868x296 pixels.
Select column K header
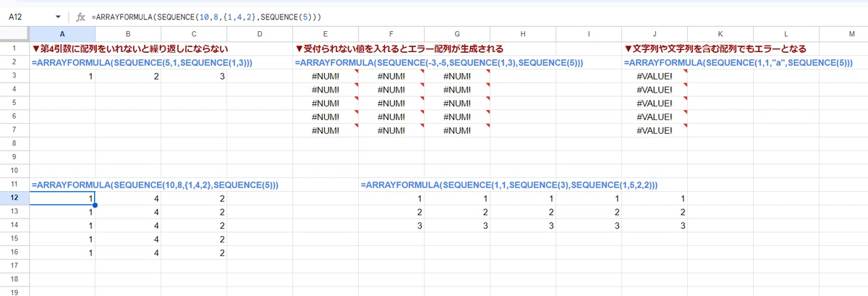pos(720,34)
